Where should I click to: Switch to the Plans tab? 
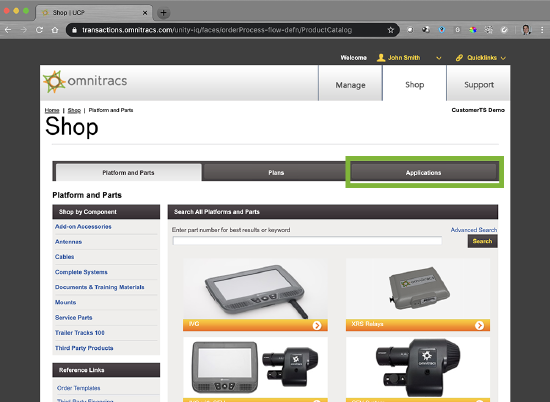click(x=276, y=173)
